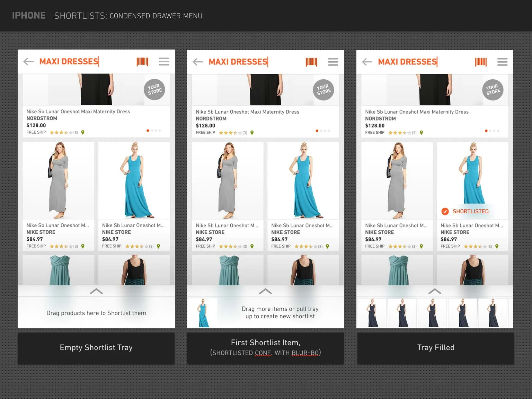Tap Maxi Dresses title in First Shortlist Item screen

[x=239, y=62]
